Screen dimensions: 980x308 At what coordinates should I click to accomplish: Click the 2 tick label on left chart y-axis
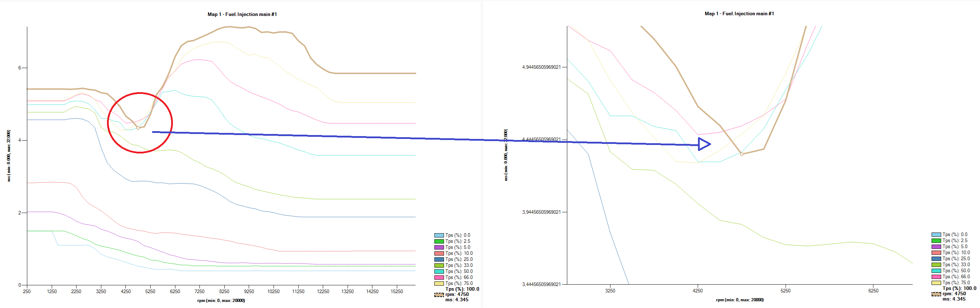coord(20,213)
